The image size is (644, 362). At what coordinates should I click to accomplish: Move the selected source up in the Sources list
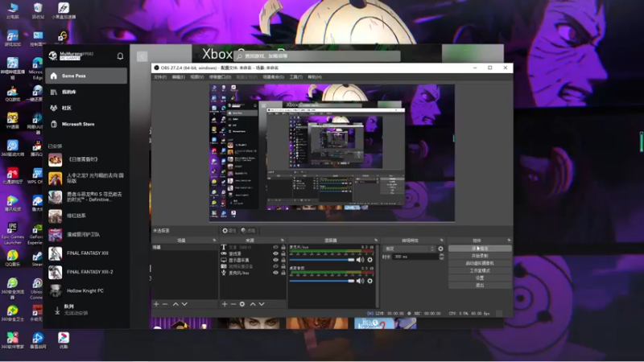pos(253,304)
